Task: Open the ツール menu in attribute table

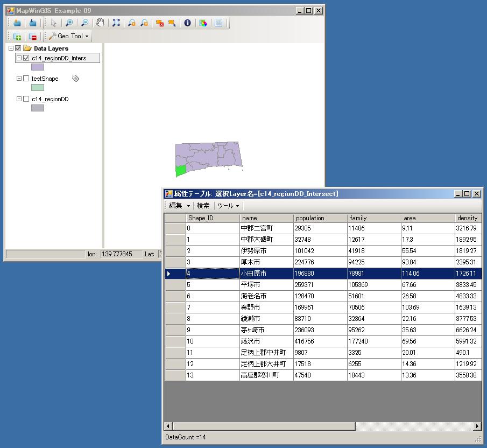Action: 228,206
